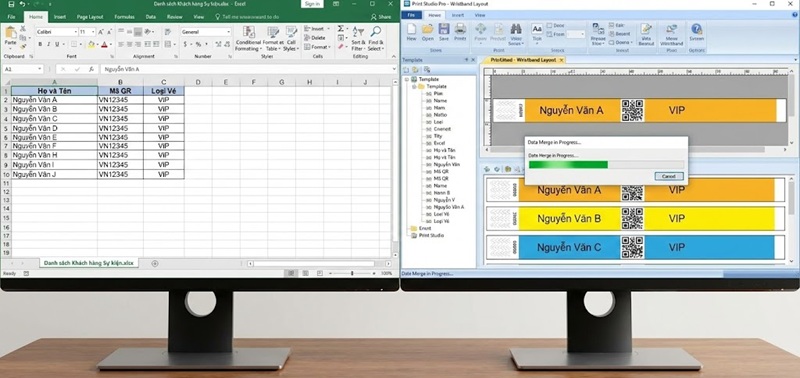Open the Name Box dropdown in Excel
This screenshot has width=800, height=378.
(x=40, y=69)
